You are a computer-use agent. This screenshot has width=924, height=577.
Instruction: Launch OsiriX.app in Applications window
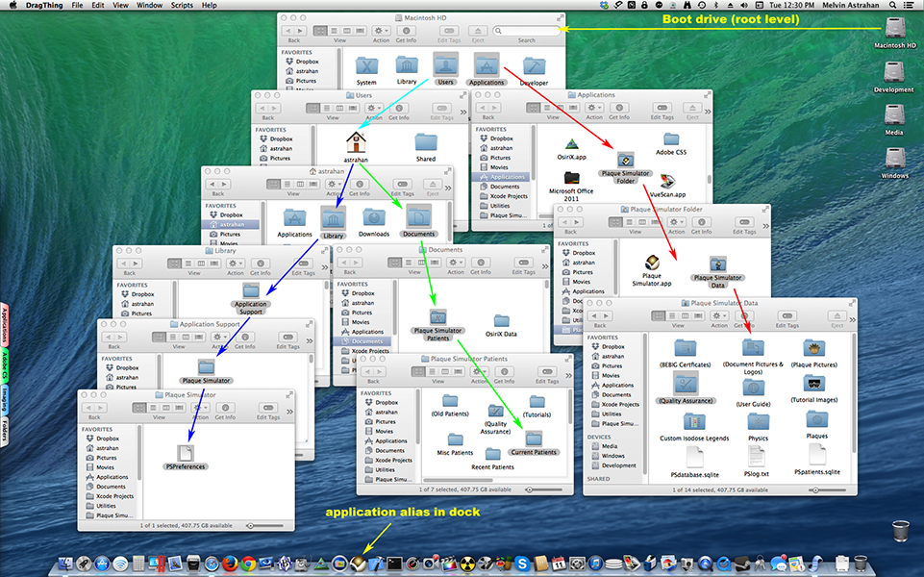(571, 144)
